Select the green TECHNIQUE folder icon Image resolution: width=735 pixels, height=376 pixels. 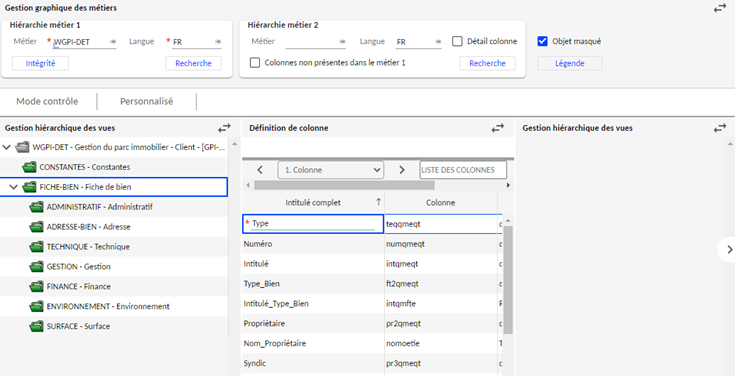(36, 247)
